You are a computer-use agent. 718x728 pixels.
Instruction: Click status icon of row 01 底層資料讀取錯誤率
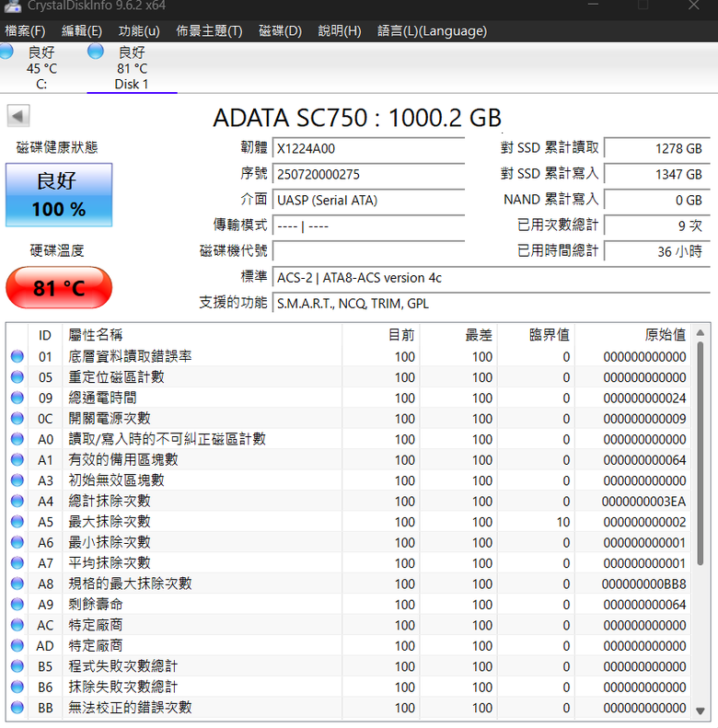17,356
